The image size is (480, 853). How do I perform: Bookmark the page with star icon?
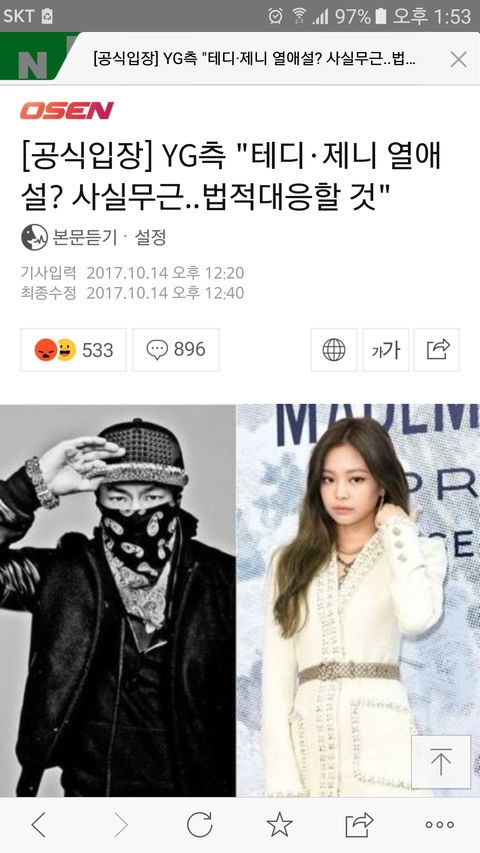point(279,825)
